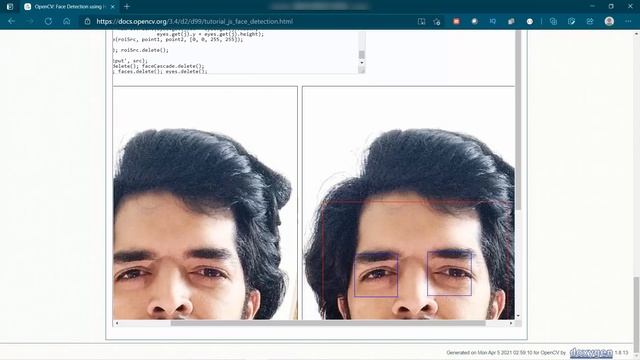Click the code editor scroll-down arrow
The height and width of the screenshot is (360, 640).
361,63
